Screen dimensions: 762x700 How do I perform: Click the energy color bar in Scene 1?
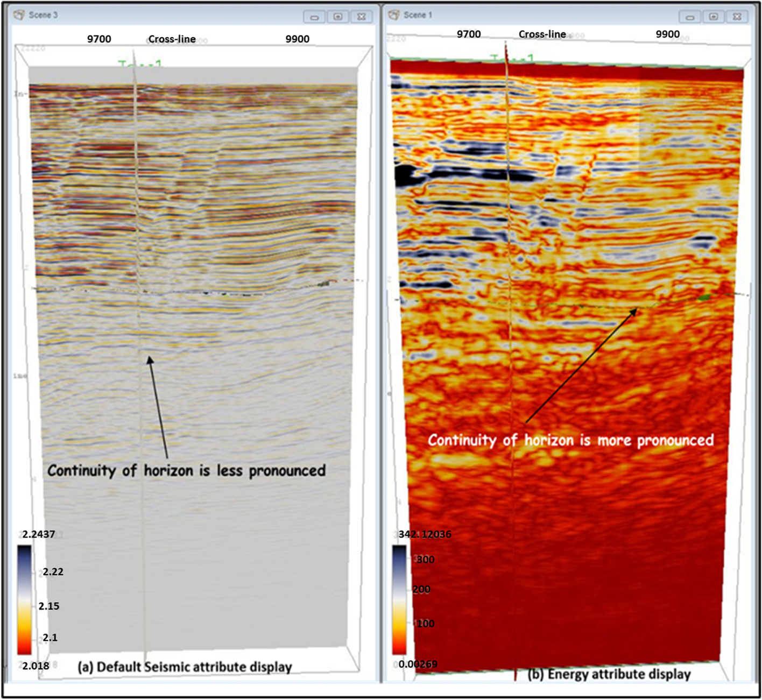[x=399, y=600]
